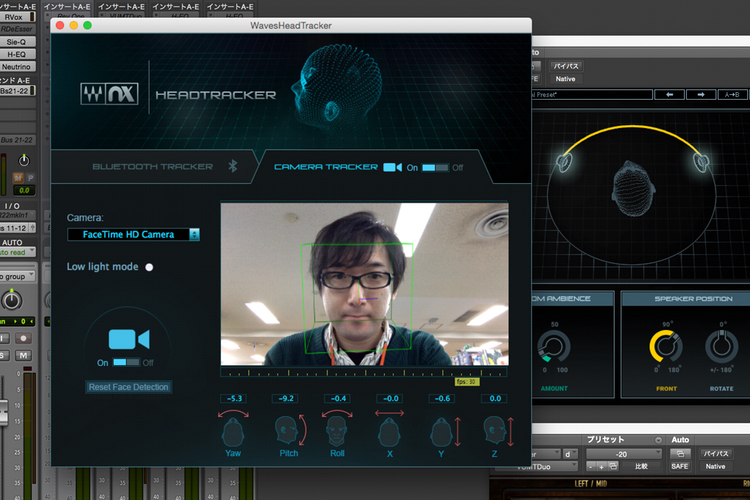750x500 pixels.
Task: Click the 比較 compare button
Action: 641,466
